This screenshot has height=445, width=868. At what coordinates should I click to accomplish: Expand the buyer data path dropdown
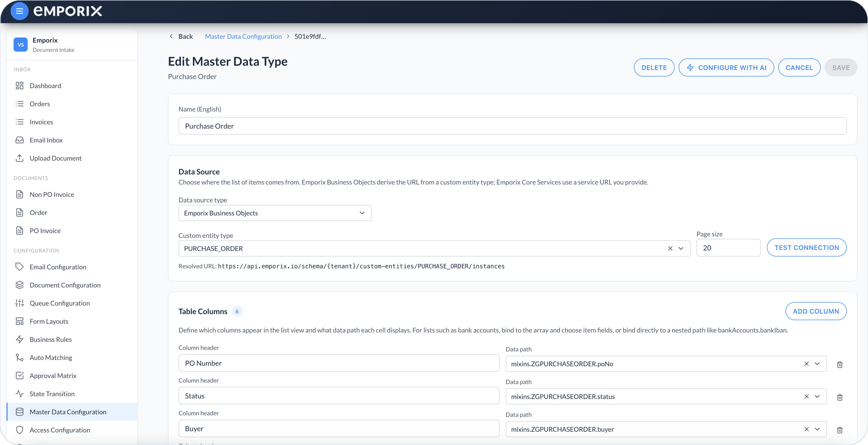pyautogui.click(x=817, y=429)
